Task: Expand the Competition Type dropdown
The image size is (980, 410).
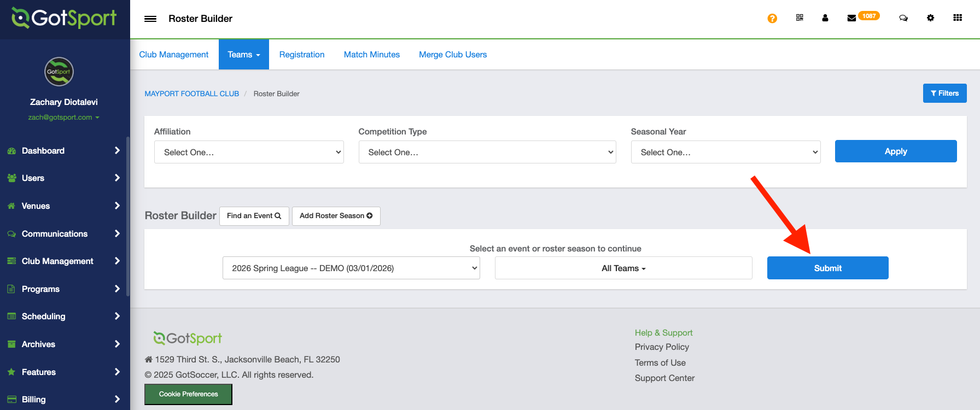Action: coord(487,152)
